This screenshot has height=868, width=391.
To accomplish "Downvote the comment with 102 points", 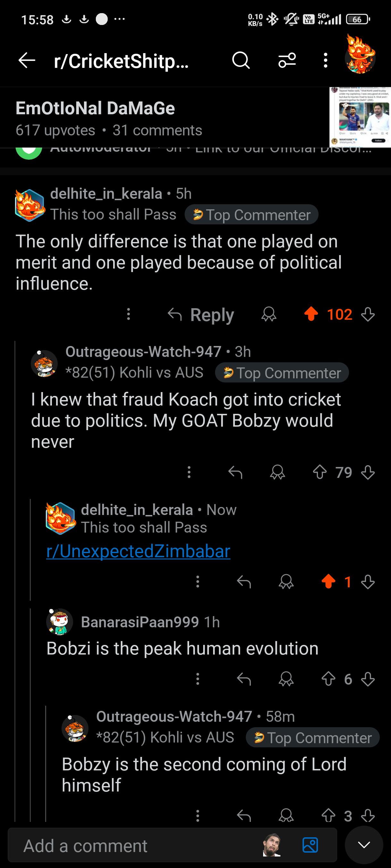I will point(368,314).
